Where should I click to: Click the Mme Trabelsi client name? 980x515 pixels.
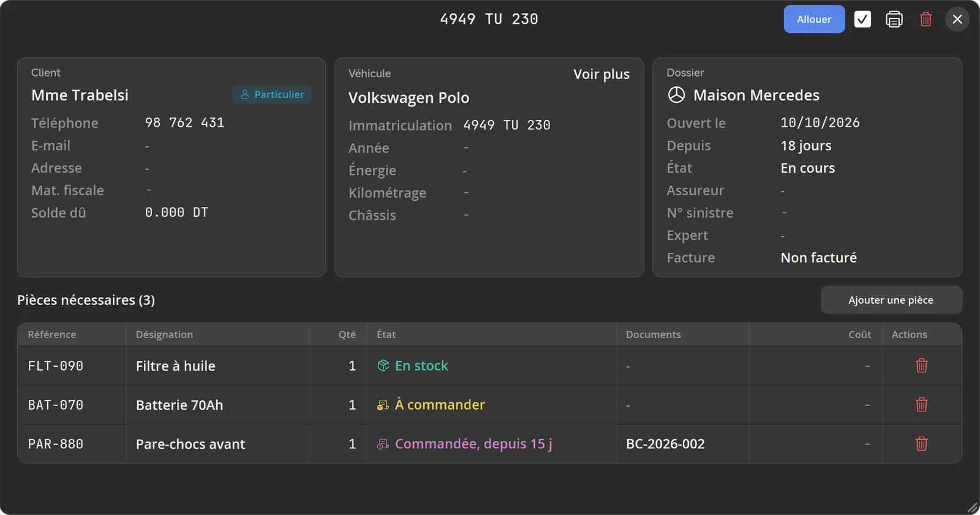pyautogui.click(x=80, y=95)
